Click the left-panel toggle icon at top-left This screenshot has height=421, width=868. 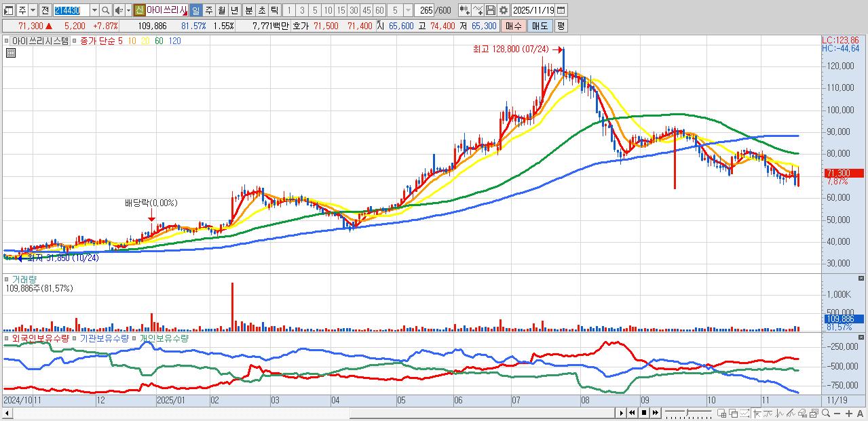(x=7, y=10)
